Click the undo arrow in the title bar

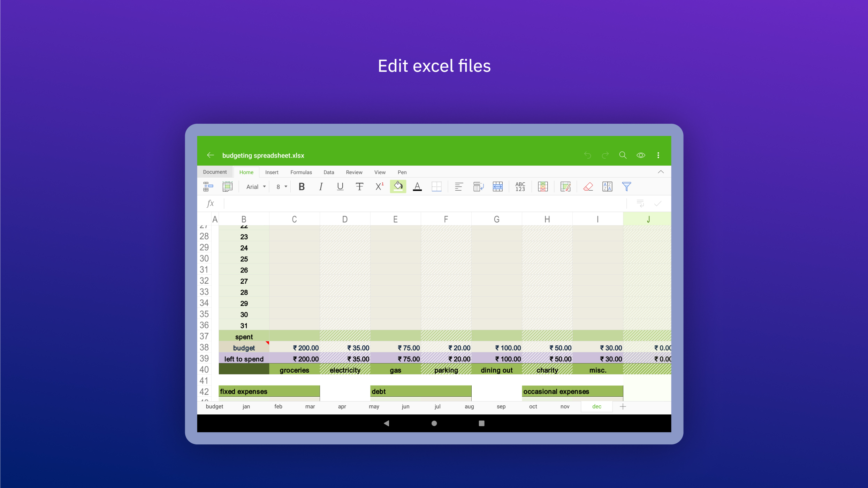[588, 155]
